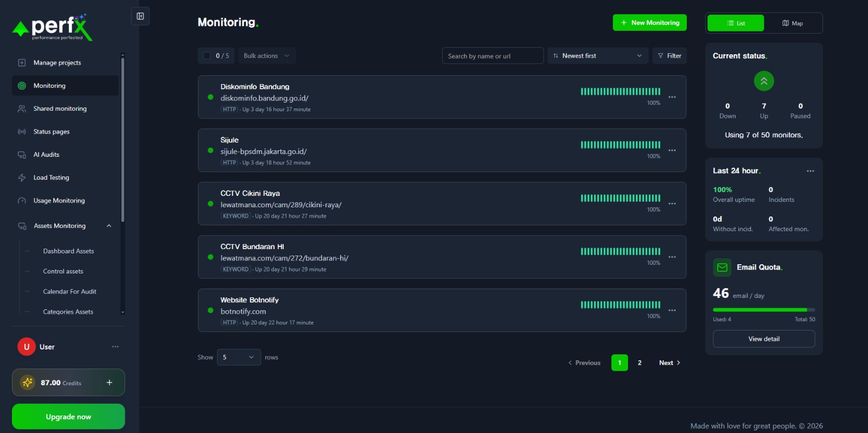The image size is (868, 433).
Task: Click New Monitoring button
Action: [649, 23]
